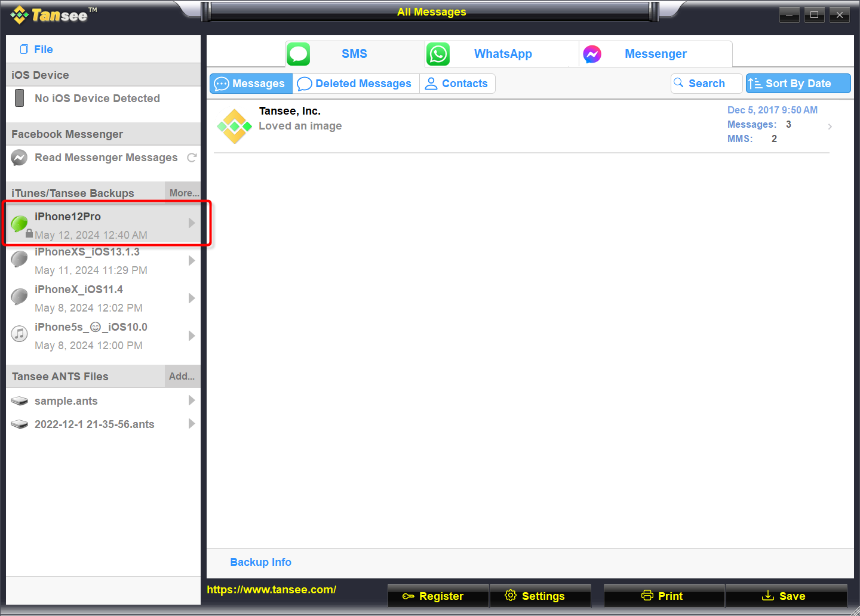Click the gray Messenger icon in sidebar

pyautogui.click(x=19, y=158)
